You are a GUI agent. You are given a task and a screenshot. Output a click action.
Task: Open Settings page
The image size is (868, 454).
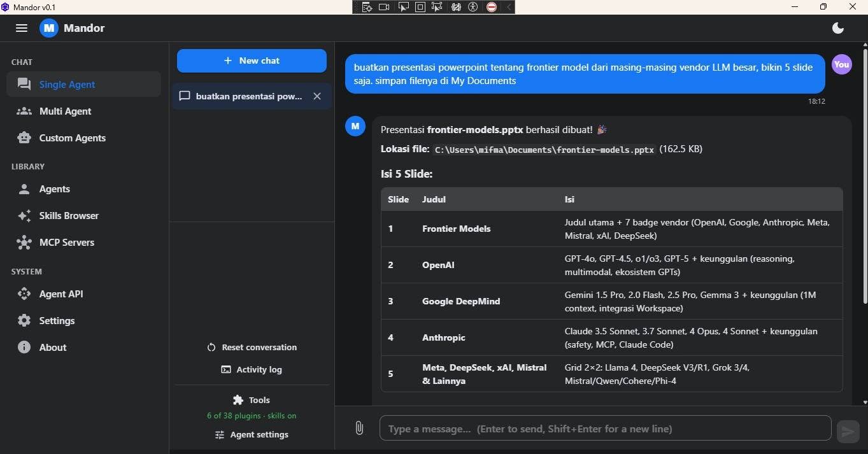(83, 320)
